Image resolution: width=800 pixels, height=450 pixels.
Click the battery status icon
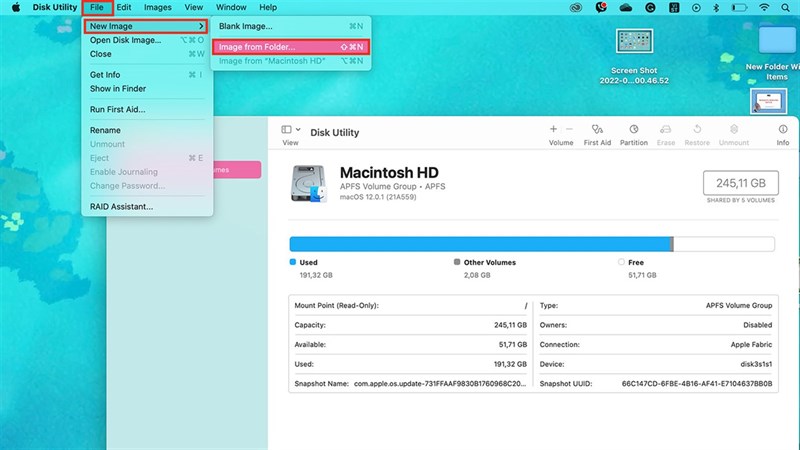point(739,8)
